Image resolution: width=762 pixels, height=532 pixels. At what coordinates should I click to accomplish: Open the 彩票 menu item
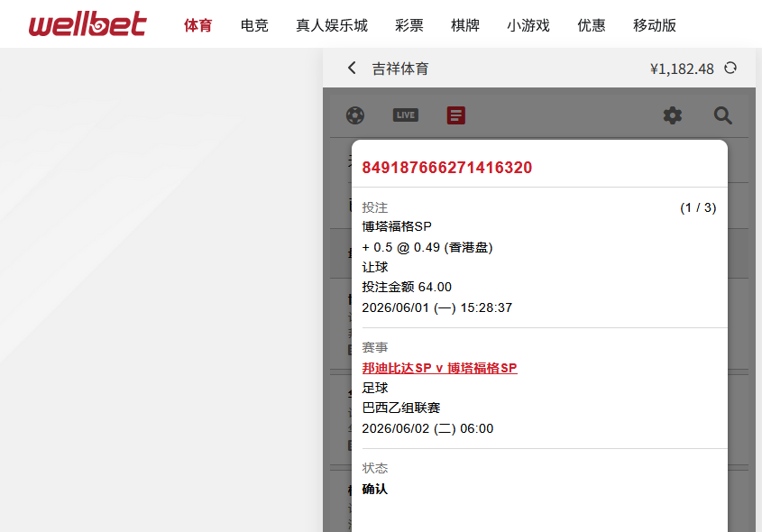pos(409,25)
